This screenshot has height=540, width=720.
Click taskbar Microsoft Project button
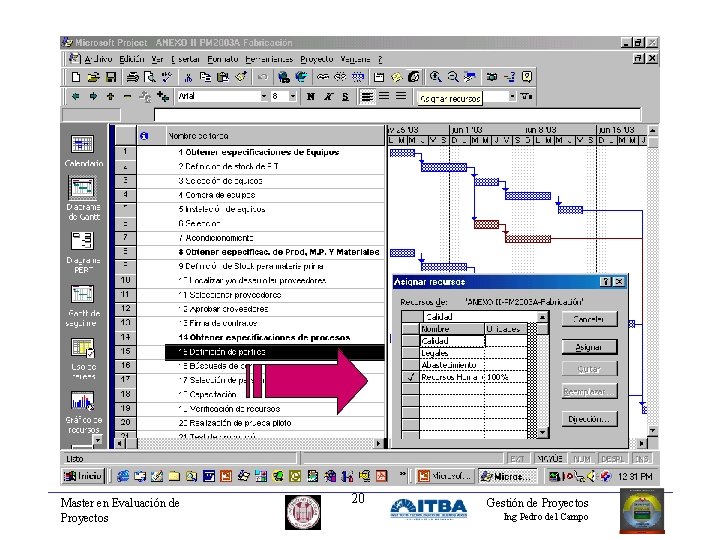click(x=507, y=477)
